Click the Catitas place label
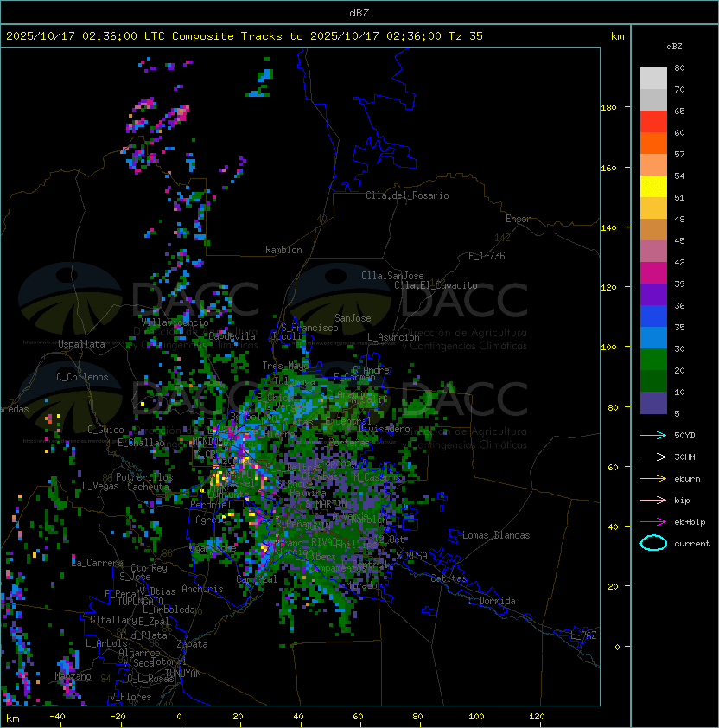Viewport: 719px width, 728px height. coord(449,578)
